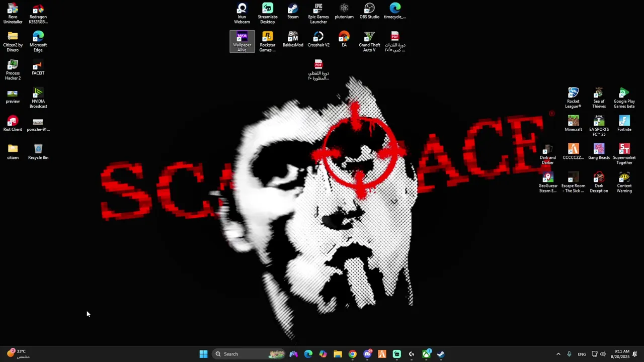Select the citizen folder icon
644x362 pixels.
pyautogui.click(x=13, y=152)
